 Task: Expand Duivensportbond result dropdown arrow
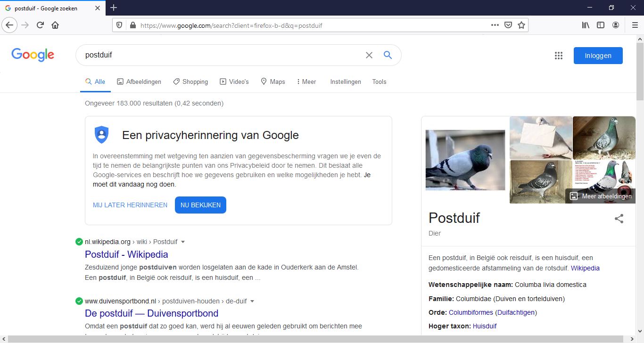[x=252, y=302]
